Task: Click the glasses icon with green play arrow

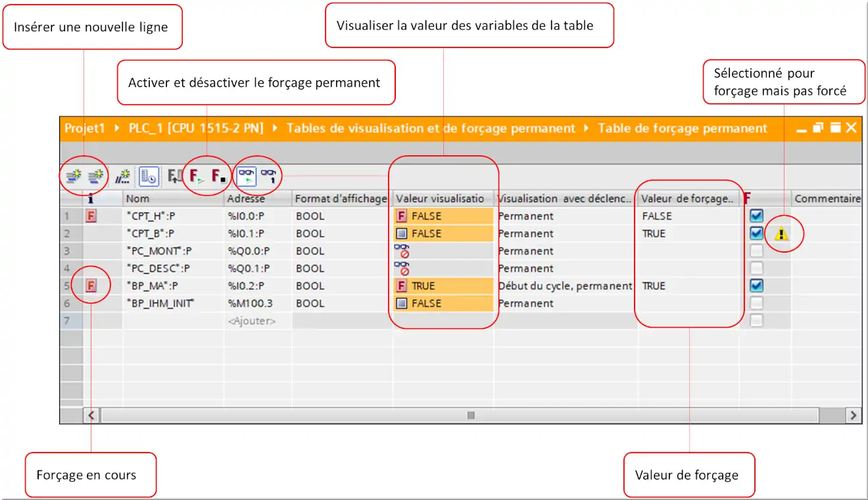Action: click(247, 176)
